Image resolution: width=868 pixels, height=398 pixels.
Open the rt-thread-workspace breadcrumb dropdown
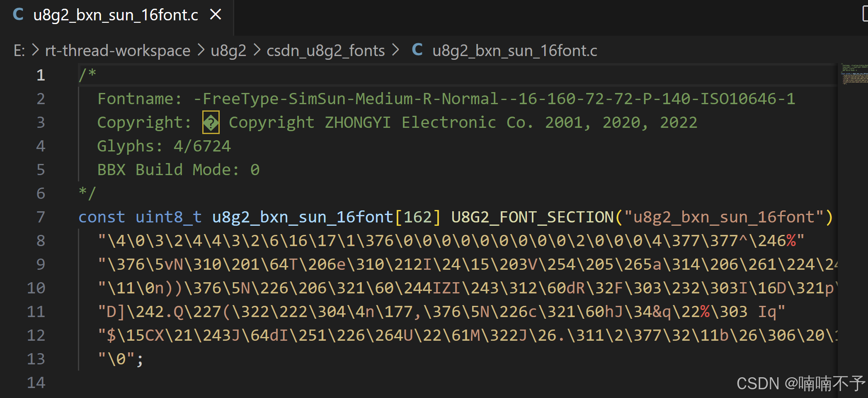pos(117,50)
